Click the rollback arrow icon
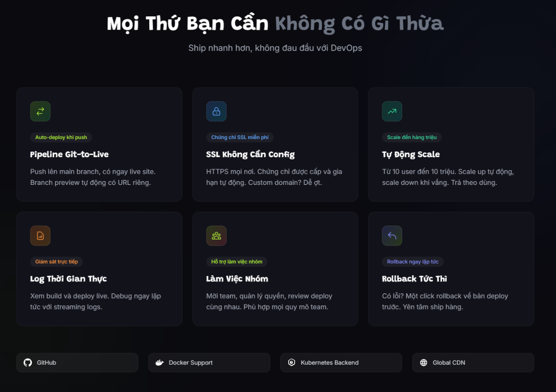The image size is (556, 392). coord(392,236)
